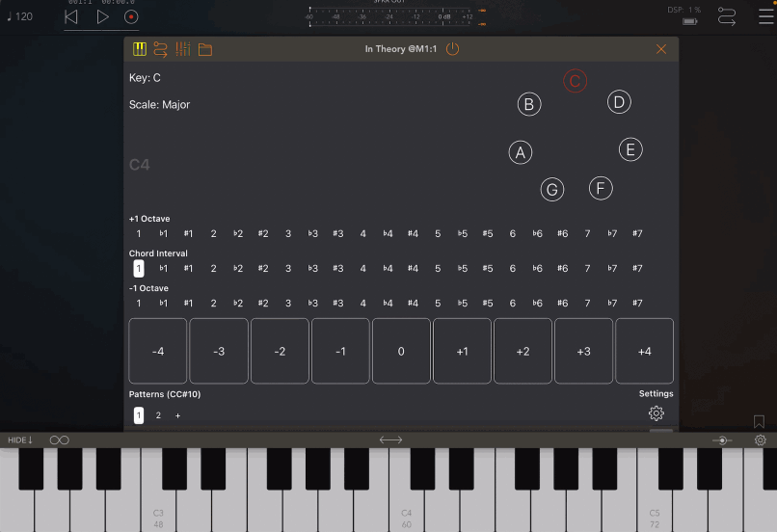This screenshot has height=532, width=777.
Task: Open keyboard settings gear icon
Action: (761, 439)
